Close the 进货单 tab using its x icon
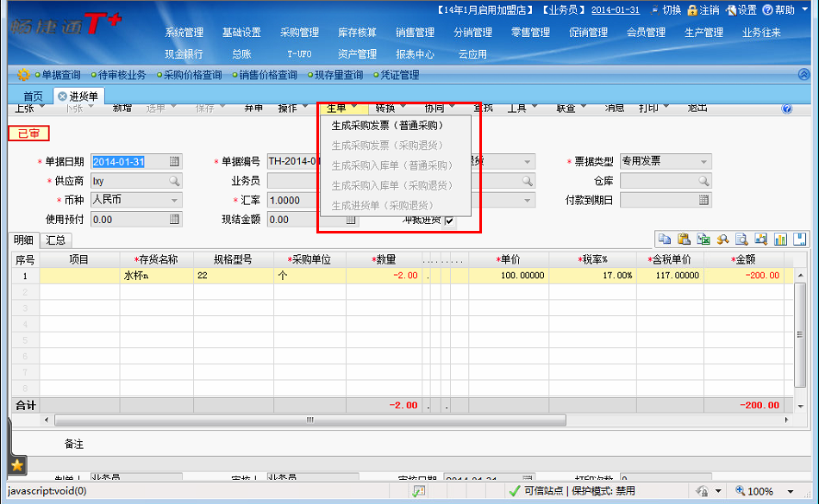Screen dimensions: 819x504 click(x=62, y=96)
